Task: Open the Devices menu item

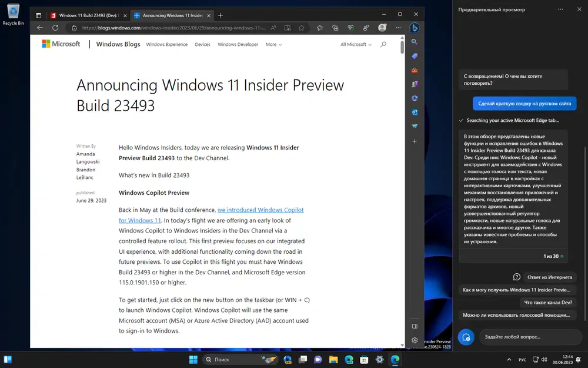Action: click(202, 44)
